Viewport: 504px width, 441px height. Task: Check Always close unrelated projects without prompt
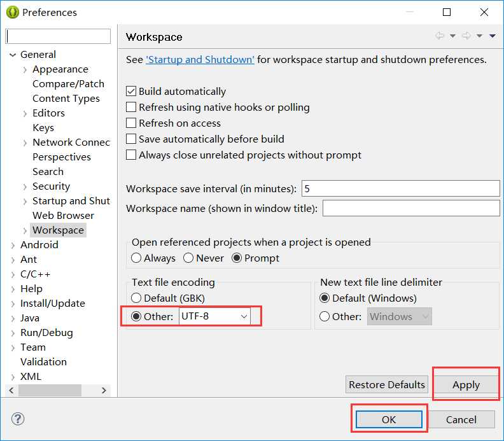click(131, 155)
